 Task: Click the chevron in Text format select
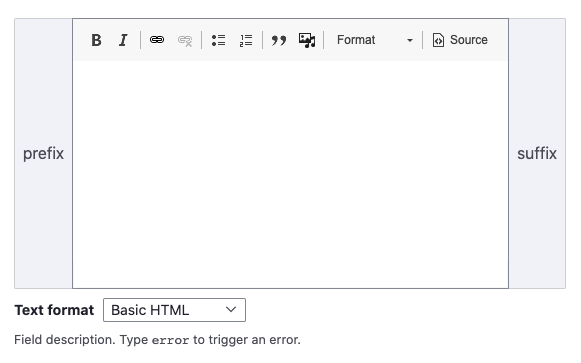[x=231, y=310]
